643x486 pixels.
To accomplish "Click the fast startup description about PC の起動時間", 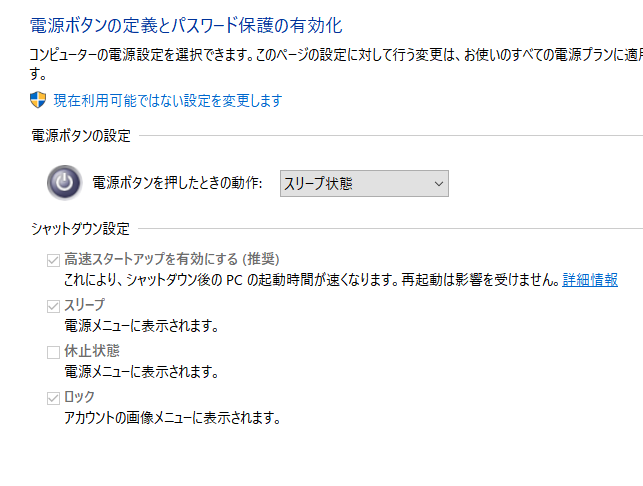I will [310, 280].
